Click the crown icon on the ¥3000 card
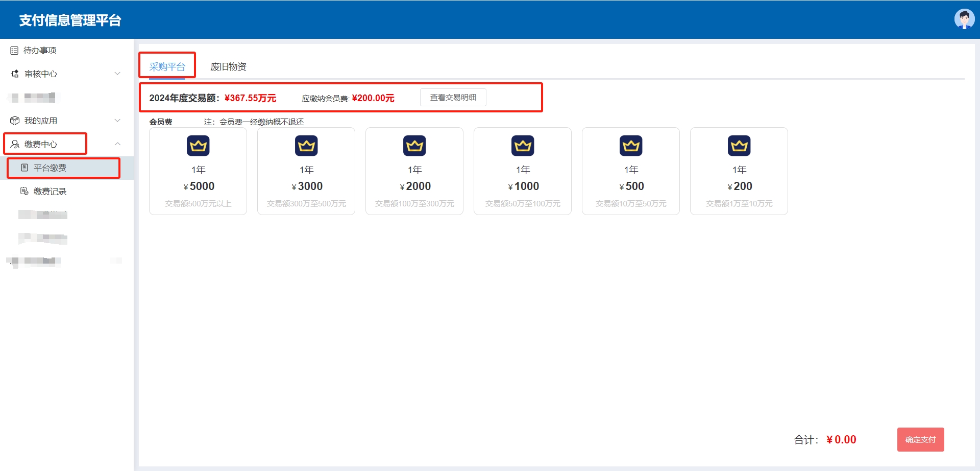This screenshot has height=471, width=980. point(306,146)
